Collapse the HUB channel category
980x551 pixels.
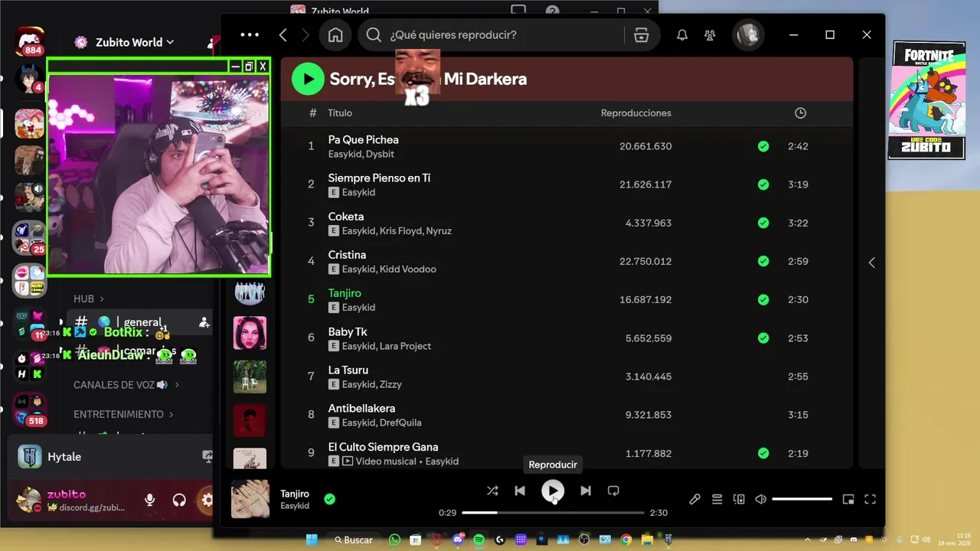pyautogui.click(x=89, y=298)
